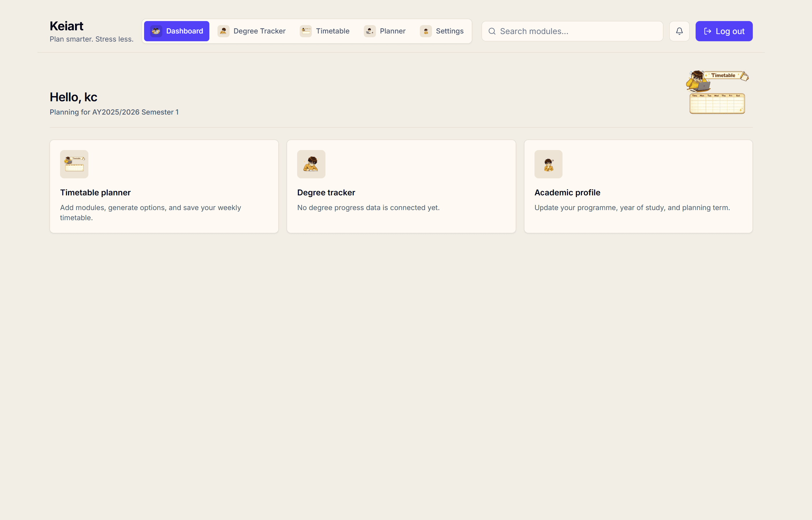Switch to the Timetable tab
This screenshot has height=520, width=812.
tap(324, 31)
